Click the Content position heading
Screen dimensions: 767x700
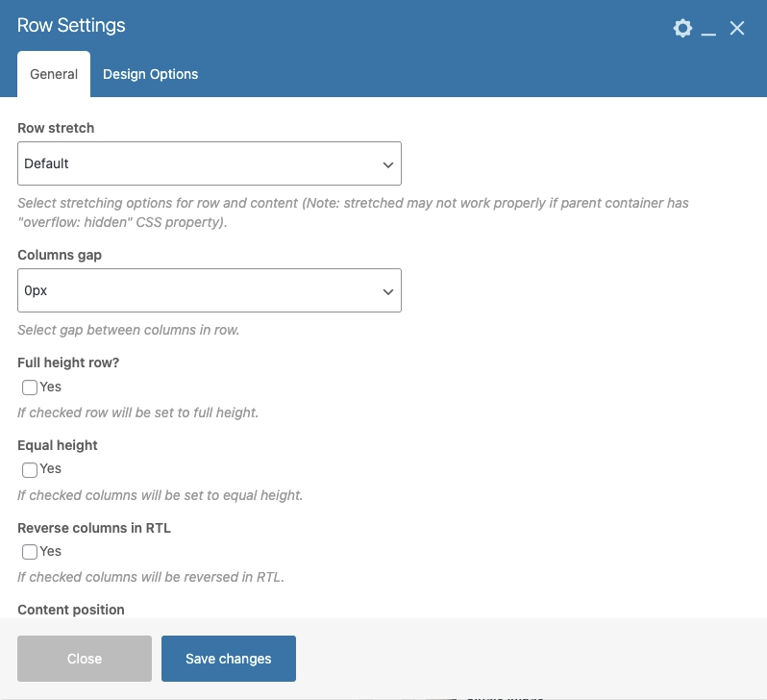click(x=71, y=610)
